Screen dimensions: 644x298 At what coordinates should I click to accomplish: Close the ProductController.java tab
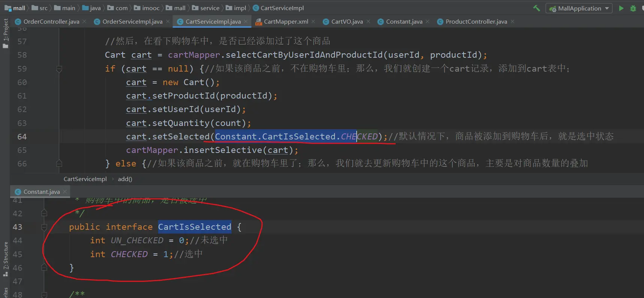[513, 22]
